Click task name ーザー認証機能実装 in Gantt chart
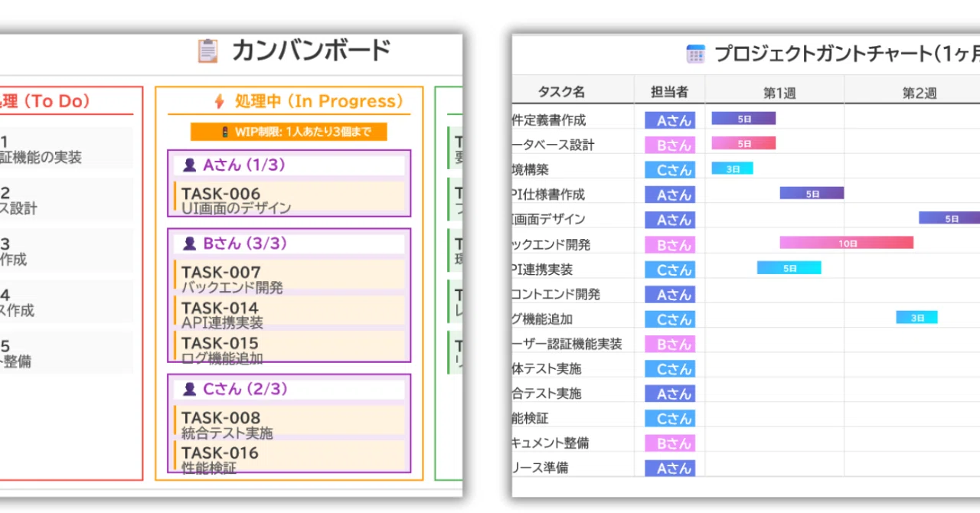Screen dimensions: 980x513 [x=567, y=345]
